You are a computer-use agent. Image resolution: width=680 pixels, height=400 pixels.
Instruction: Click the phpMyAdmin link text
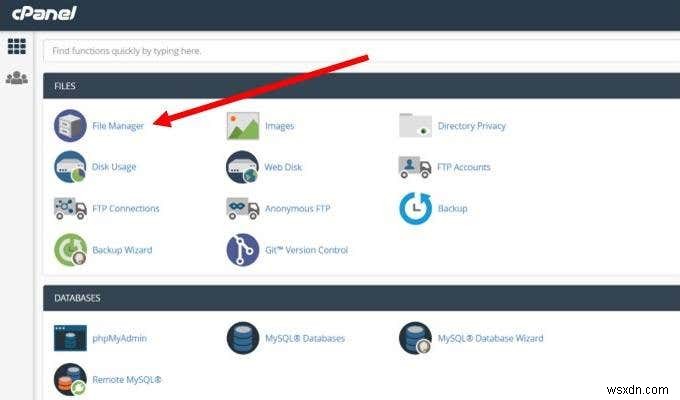click(120, 338)
